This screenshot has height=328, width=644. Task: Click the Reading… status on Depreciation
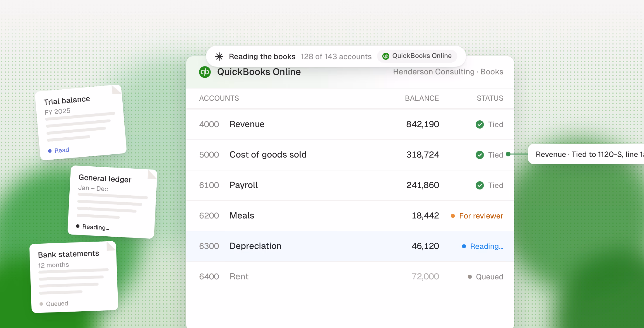click(483, 246)
